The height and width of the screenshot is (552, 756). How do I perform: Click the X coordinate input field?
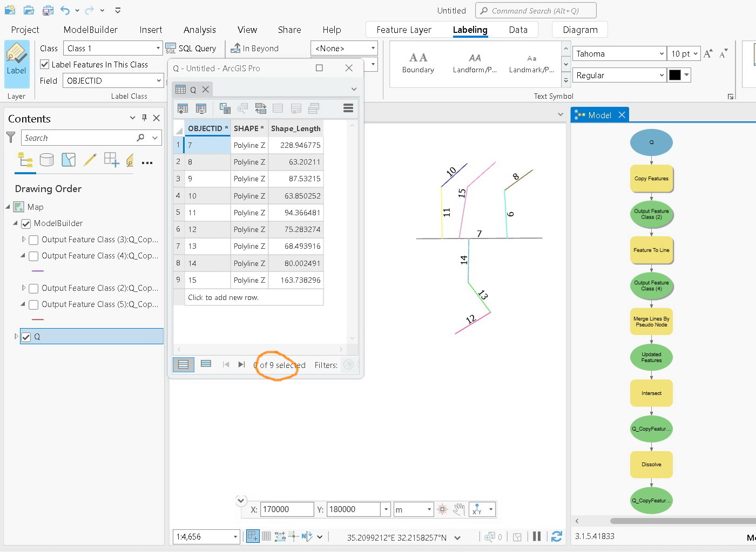click(x=287, y=509)
